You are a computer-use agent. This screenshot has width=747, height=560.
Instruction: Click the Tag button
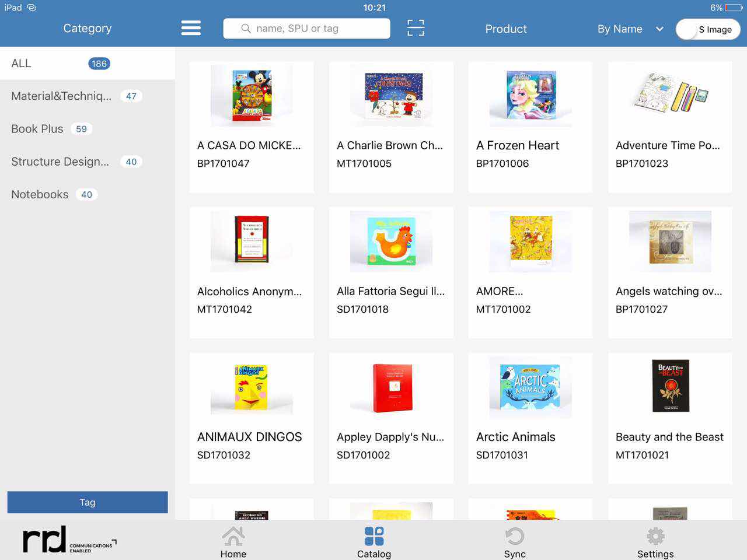[x=88, y=502]
